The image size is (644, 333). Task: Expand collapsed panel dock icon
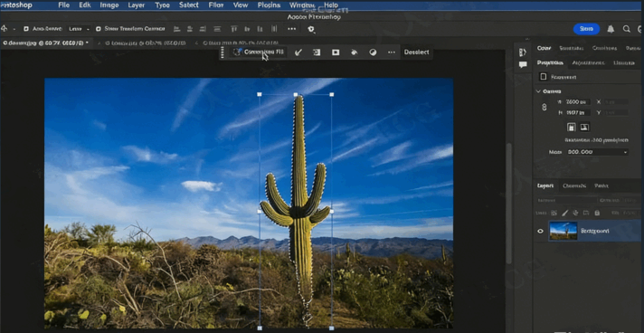[523, 52]
